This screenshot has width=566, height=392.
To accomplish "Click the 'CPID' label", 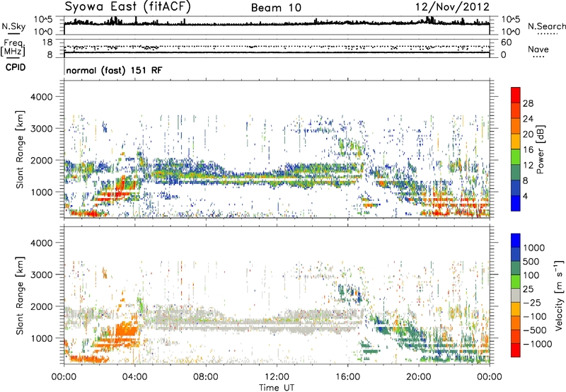I will 15,67.
